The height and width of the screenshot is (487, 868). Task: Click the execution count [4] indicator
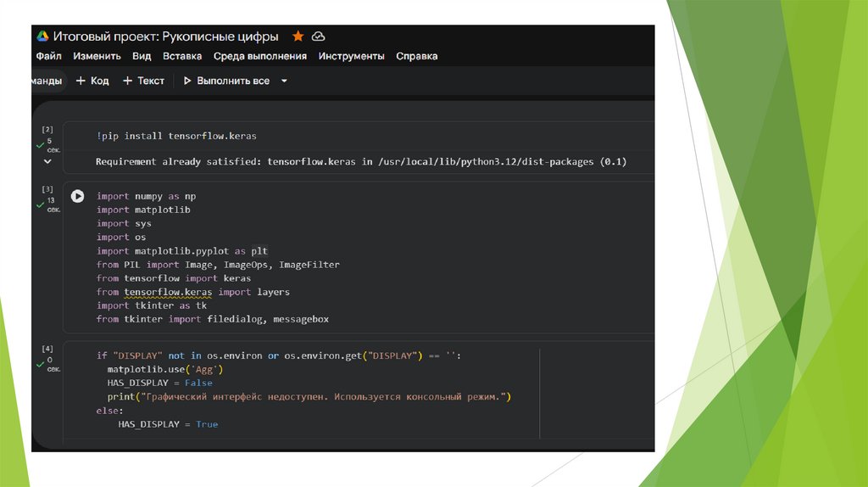47,349
